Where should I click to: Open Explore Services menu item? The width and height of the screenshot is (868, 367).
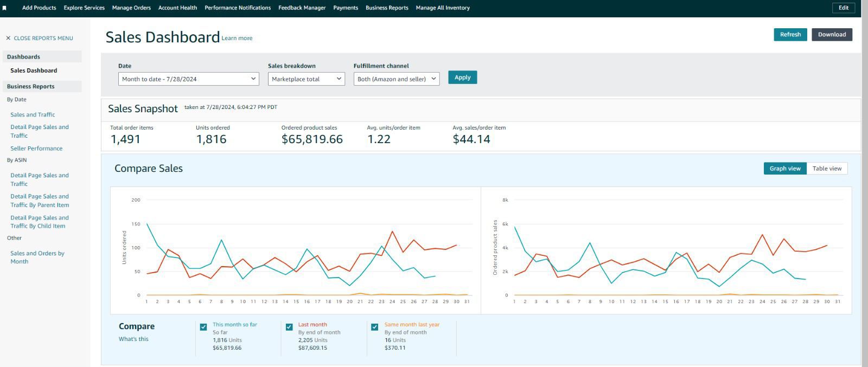84,8
